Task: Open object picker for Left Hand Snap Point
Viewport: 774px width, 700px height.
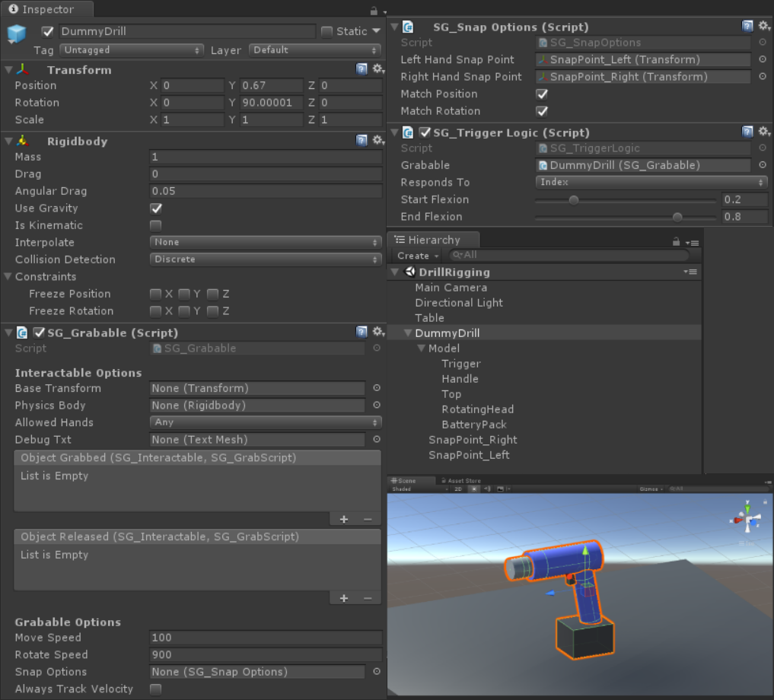Action: click(x=763, y=59)
